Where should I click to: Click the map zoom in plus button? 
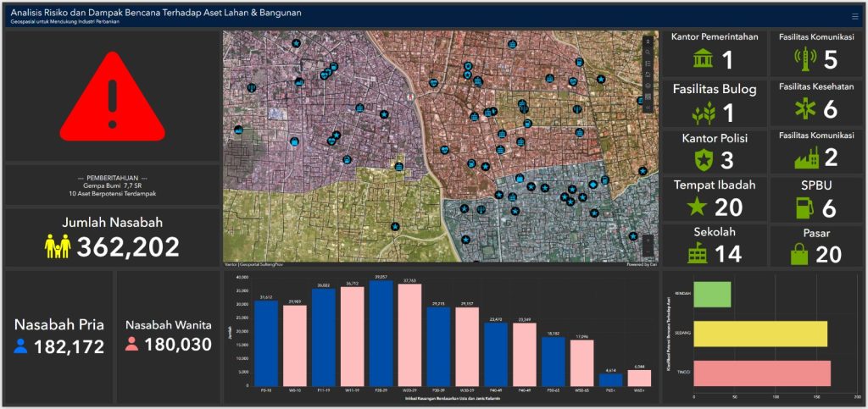click(648, 240)
